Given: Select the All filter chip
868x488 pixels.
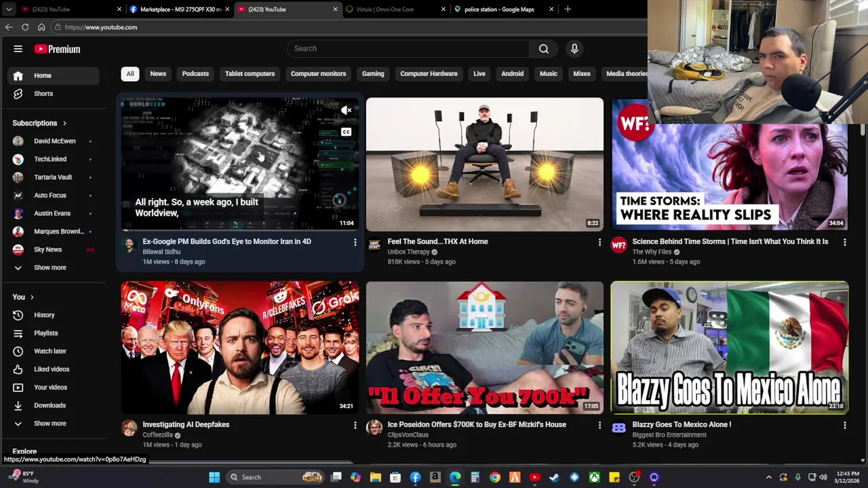Looking at the screenshot, I should point(130,73).
